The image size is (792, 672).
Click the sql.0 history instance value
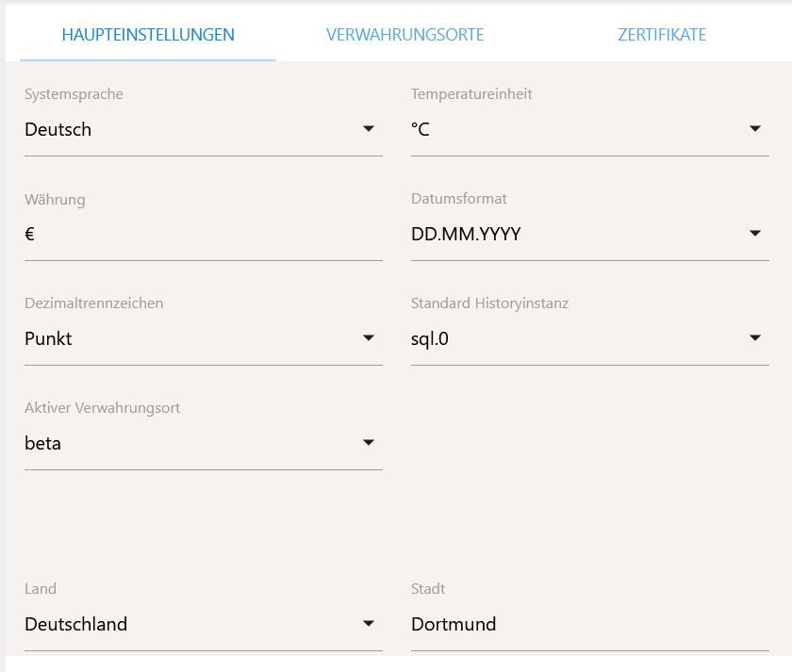[x=430, y=339]
